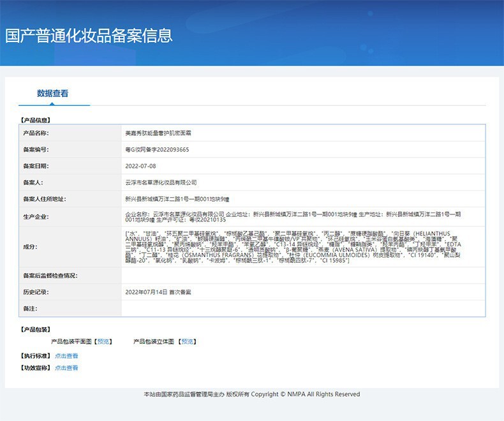
Task: Click the 备注 row label
Action: (x=30, y=309)
